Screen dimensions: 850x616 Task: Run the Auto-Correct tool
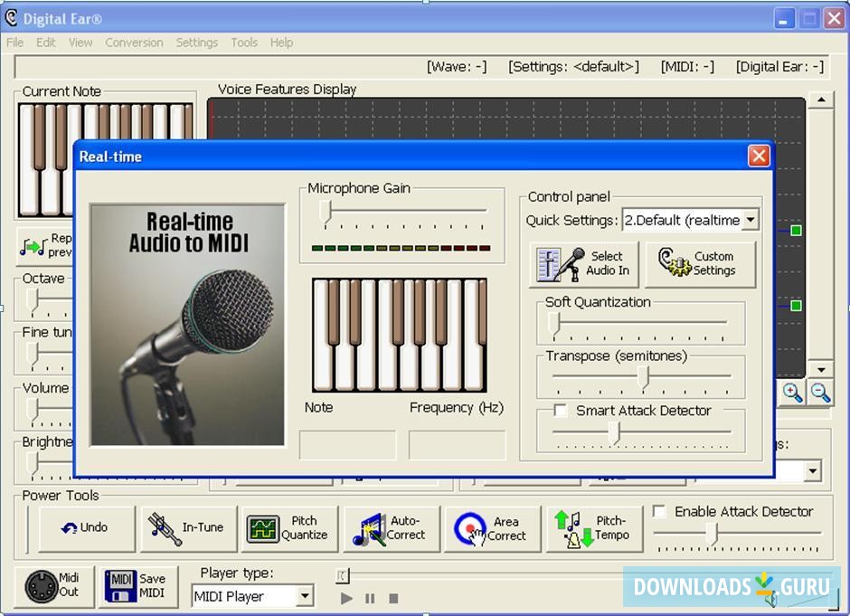click(x=392, y=528)
